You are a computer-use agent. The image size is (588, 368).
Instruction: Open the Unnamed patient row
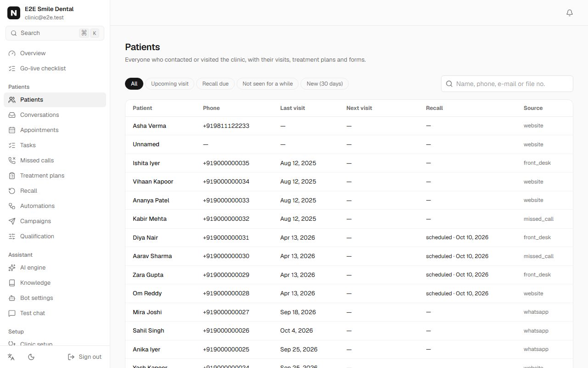pos(349,144)
